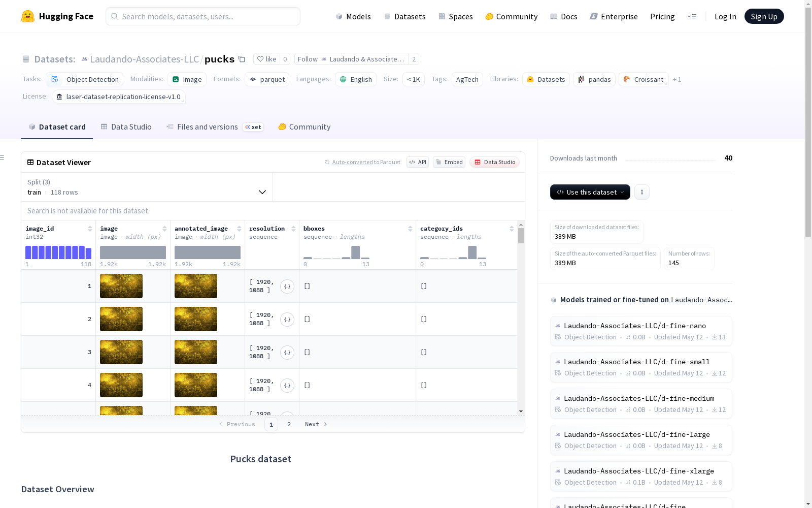This screenshot has height=508, width=812.
Task: Click the pandas library tag
Action: coord(594,79)
